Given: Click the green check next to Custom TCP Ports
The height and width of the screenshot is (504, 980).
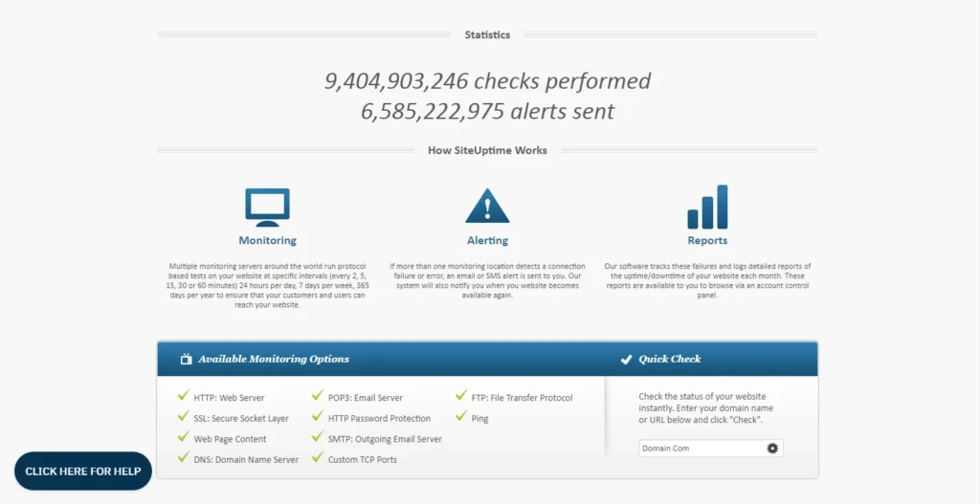Looking at the screenshot, I should 318,457.
